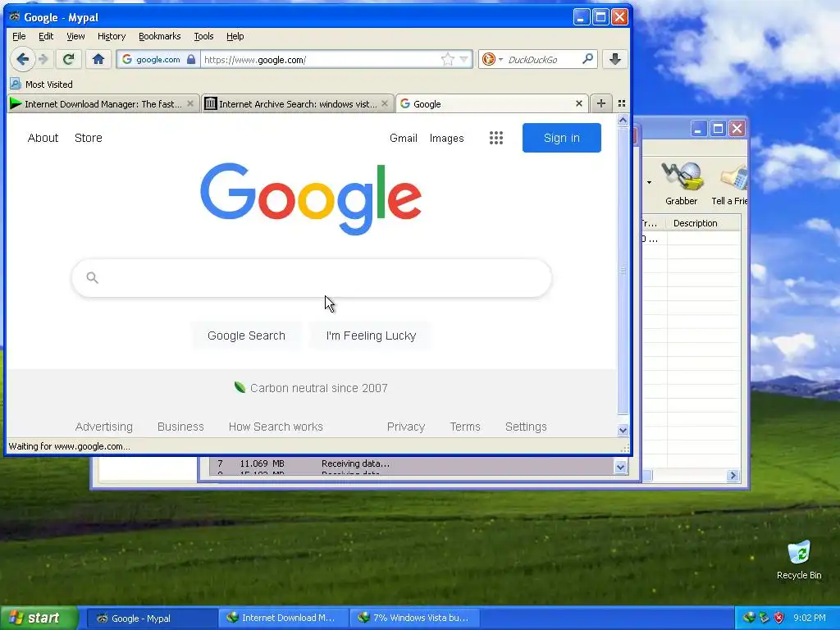
Task: Click the blue Sign in button
Action: pyautogui.click(x=561, y=138)
